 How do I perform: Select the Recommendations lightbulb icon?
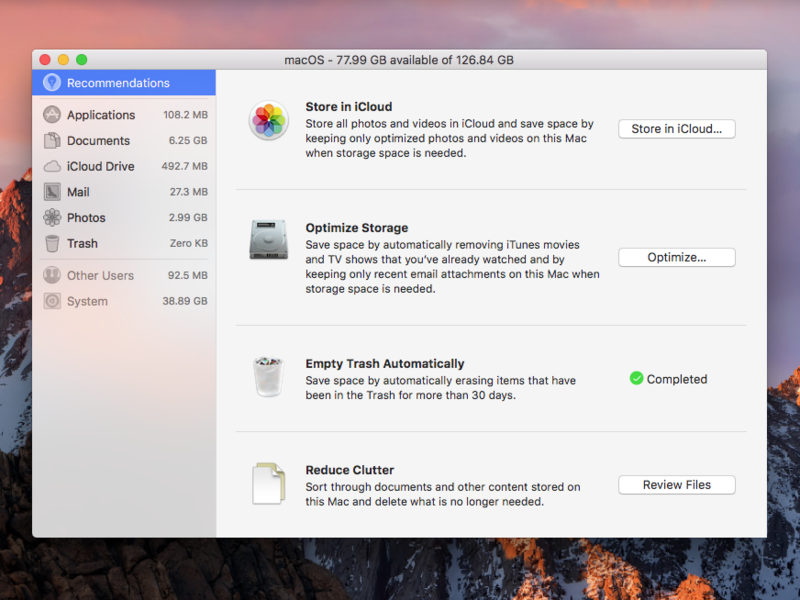click(52, 83)
